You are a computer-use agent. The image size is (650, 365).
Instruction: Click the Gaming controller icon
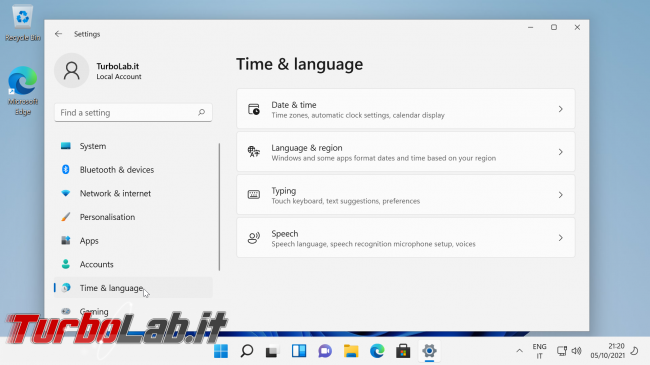pos(65,311)
